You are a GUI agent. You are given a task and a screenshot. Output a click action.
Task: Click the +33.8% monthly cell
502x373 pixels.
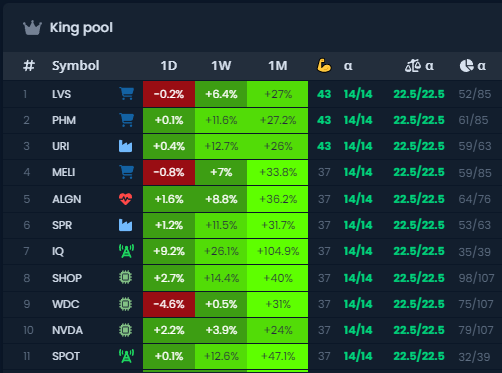pos(278,172)
